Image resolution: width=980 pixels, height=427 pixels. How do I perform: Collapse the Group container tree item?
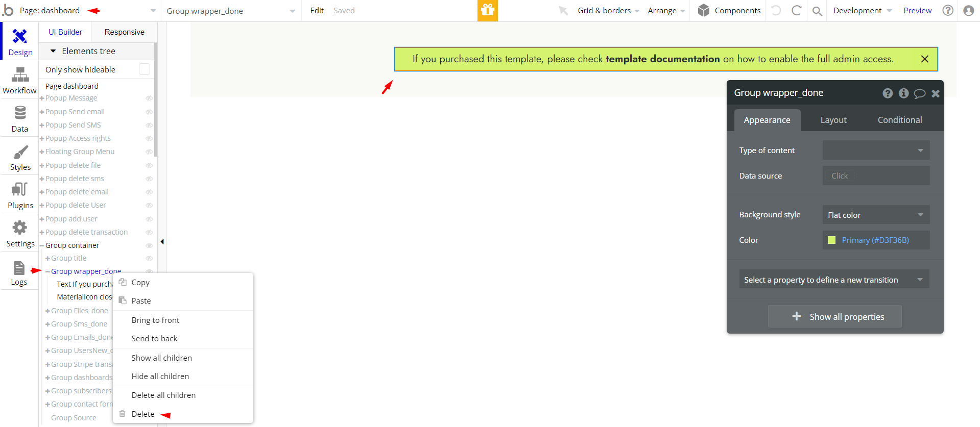coord(42,245)
